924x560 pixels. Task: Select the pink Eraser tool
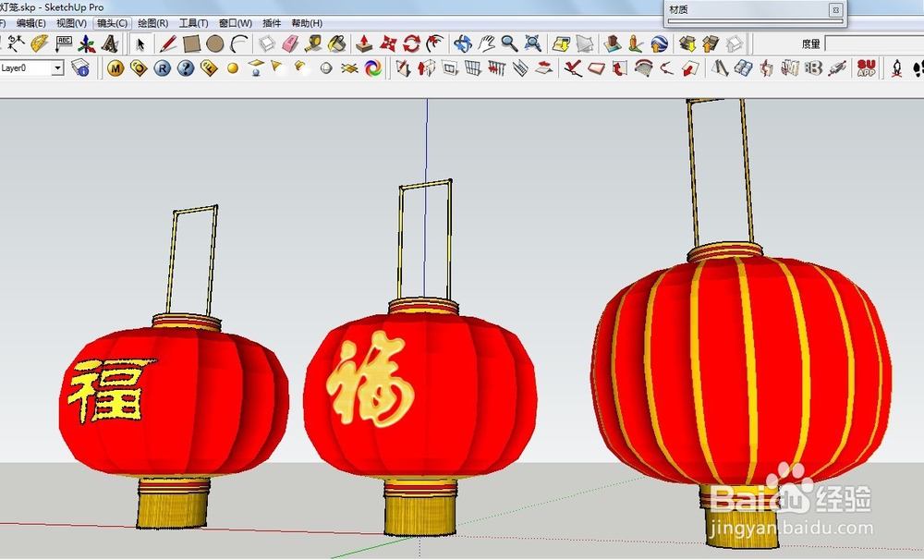[290, 44]
